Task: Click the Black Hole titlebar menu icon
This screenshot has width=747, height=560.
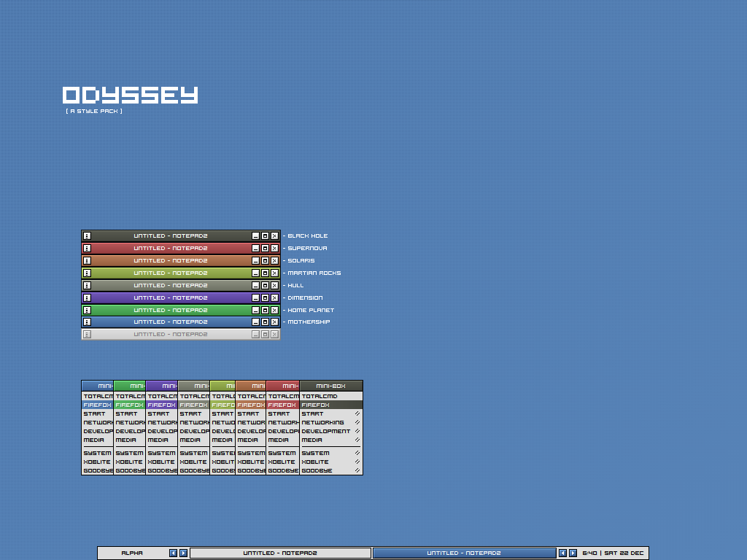Action: [87, 236]
